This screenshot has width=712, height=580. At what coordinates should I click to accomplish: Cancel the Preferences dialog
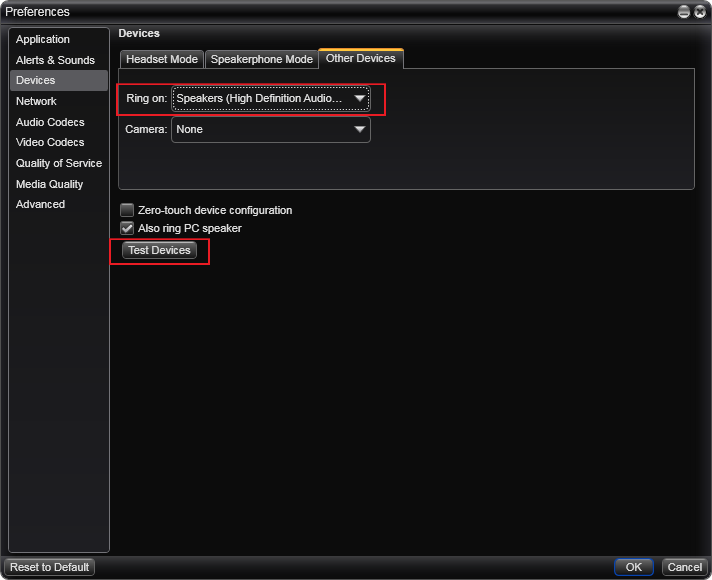pyautogui.click(x=685, y=567)
